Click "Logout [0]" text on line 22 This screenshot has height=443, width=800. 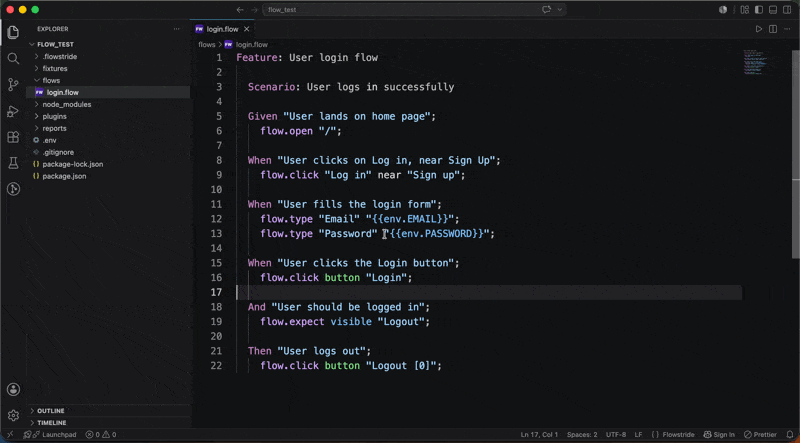pos(401,366)
